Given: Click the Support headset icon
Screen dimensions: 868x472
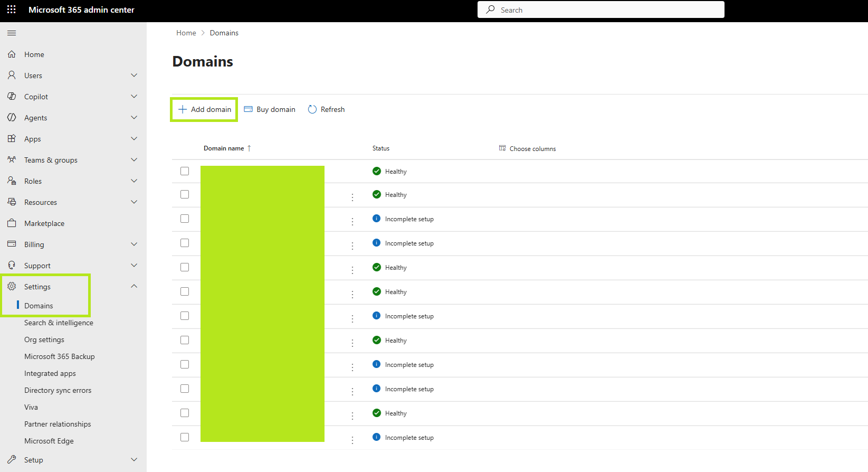Looking at the screenshot, I should point(12,266).
